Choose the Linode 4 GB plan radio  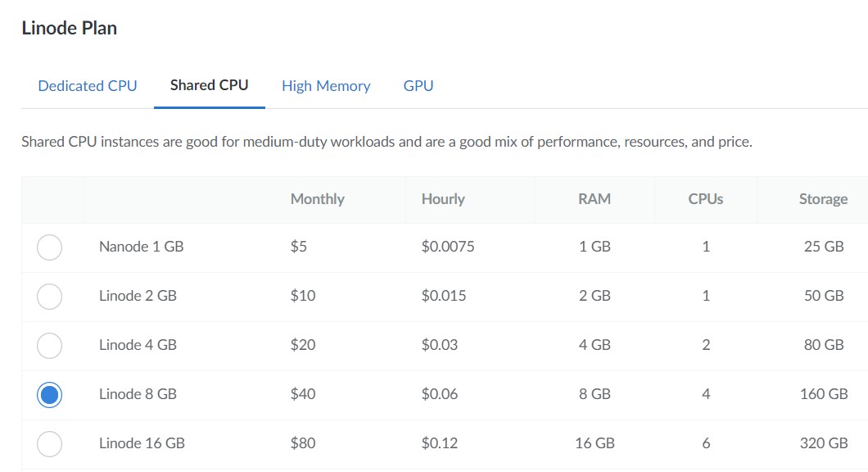click(49, 346)
